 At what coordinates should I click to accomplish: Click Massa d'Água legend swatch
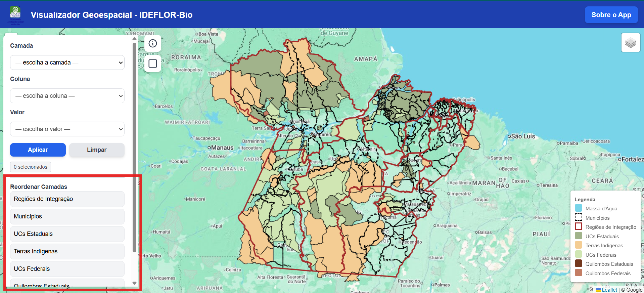(x=578, y=208)
